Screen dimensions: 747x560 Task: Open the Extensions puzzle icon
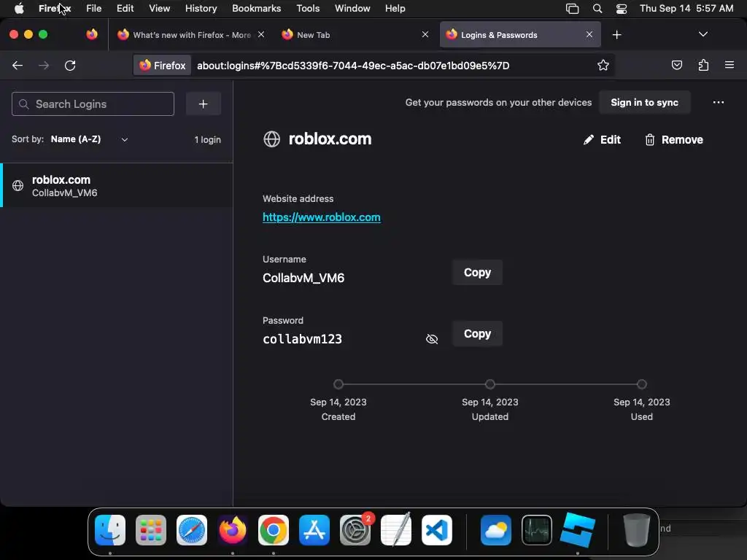click(x=703, y=65)
